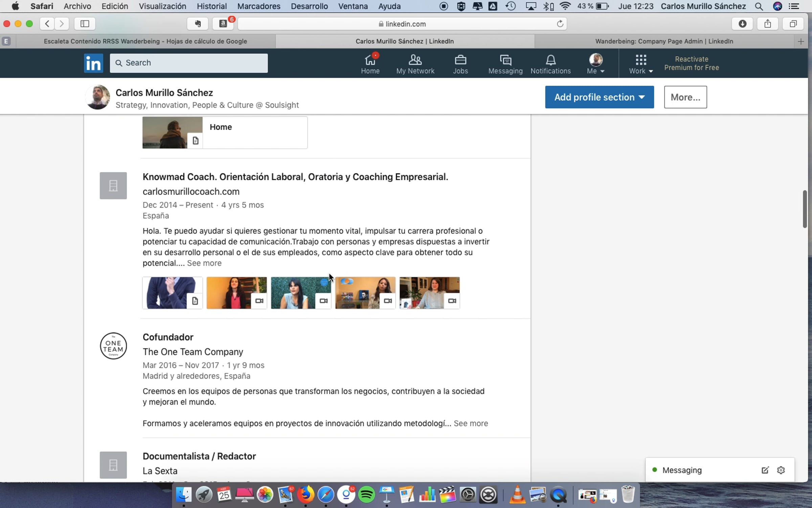Compose new message in Messaging panel
812x508 pixels.
765,470
